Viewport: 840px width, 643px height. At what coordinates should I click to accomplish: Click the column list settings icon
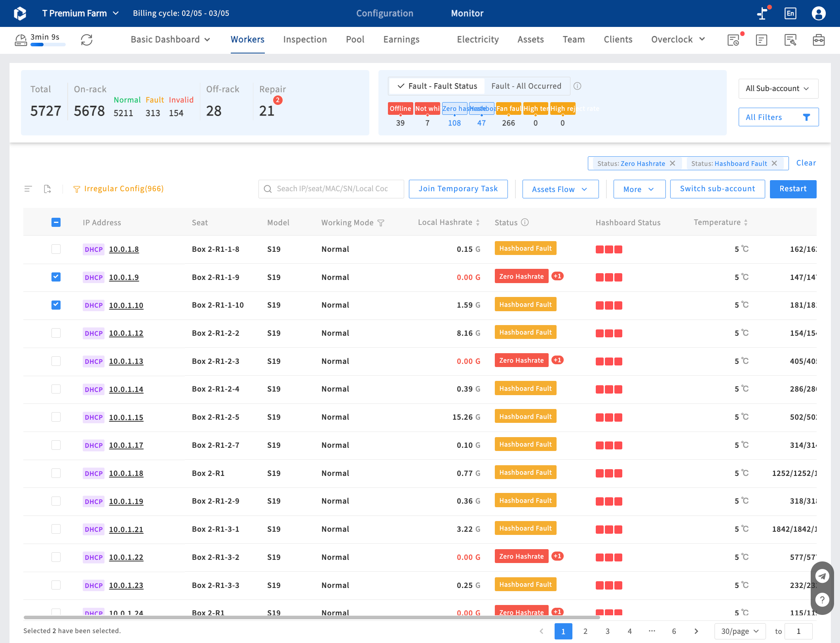(28, 189)
